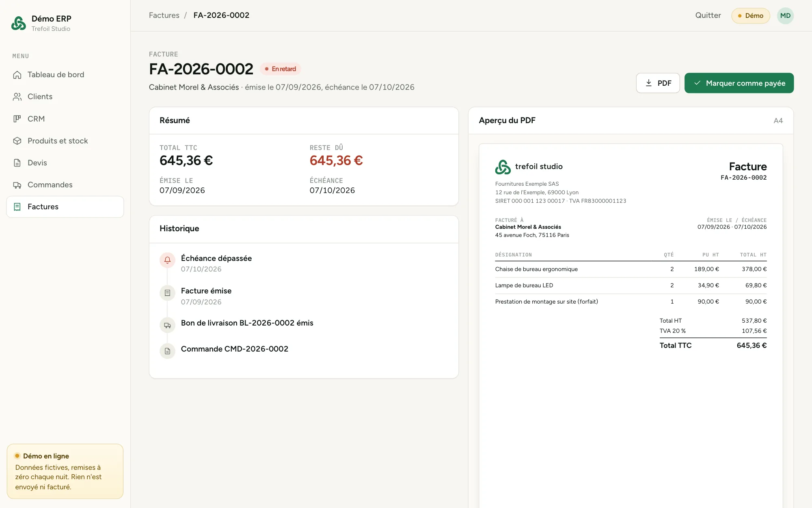Click the Factures receipt icon

17,207
